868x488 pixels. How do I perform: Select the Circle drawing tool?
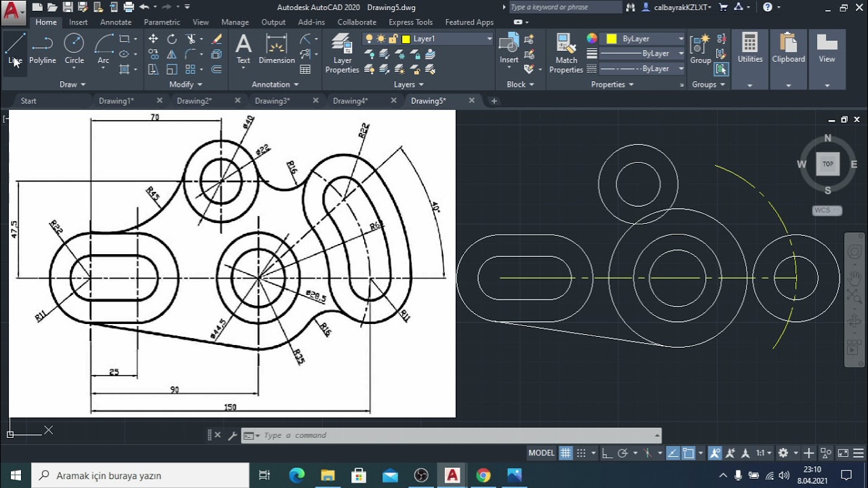click(x=74, y=50)
